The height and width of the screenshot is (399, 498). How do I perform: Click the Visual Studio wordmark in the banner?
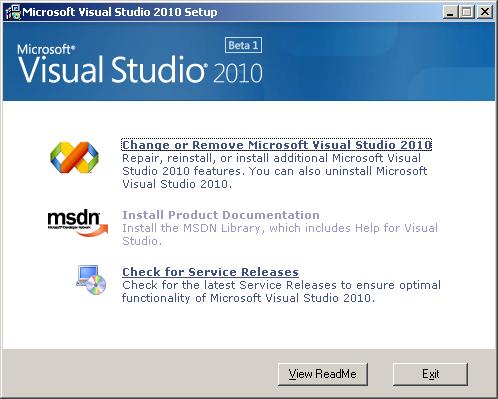(112, 70)
